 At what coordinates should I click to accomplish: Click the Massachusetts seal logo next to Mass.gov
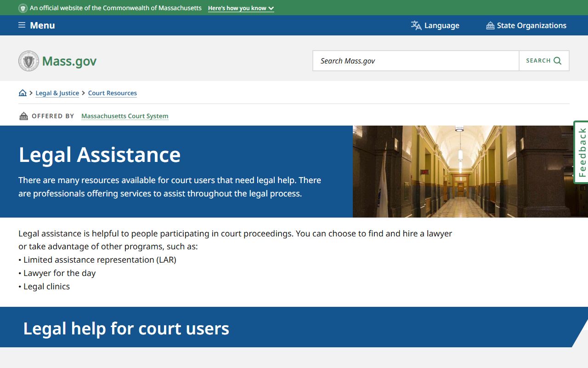pyautogui.click(x=28, y=61)
